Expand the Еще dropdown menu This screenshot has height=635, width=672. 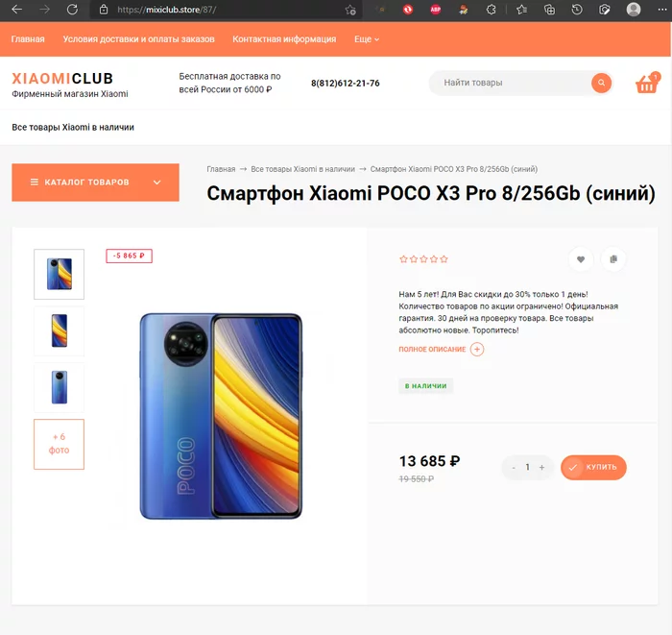tap(367, 39)
